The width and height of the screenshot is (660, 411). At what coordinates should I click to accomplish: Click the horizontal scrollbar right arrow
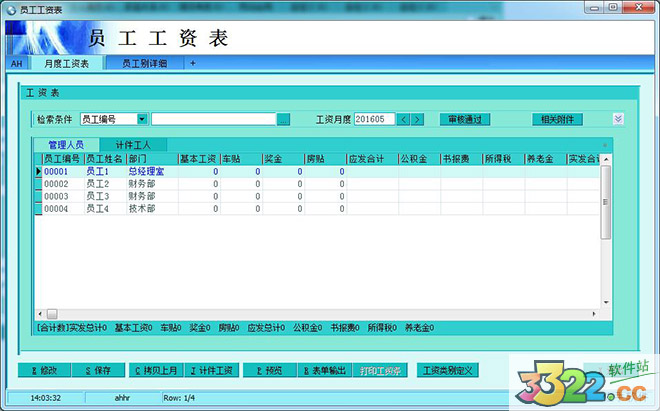pos(594,314)
